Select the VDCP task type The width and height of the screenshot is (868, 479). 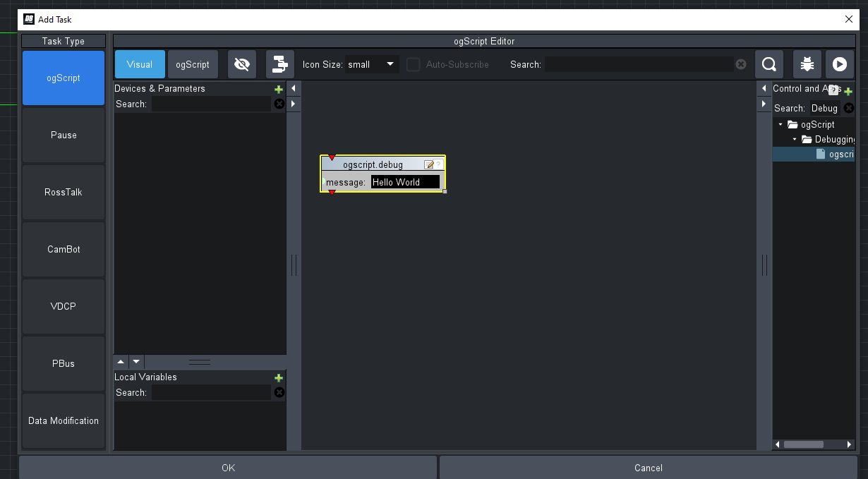point(64,306)
